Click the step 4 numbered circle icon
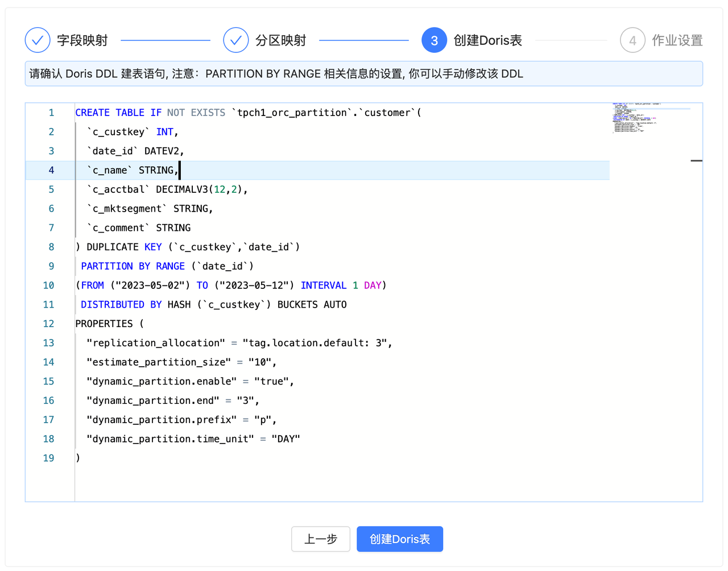 631,40
